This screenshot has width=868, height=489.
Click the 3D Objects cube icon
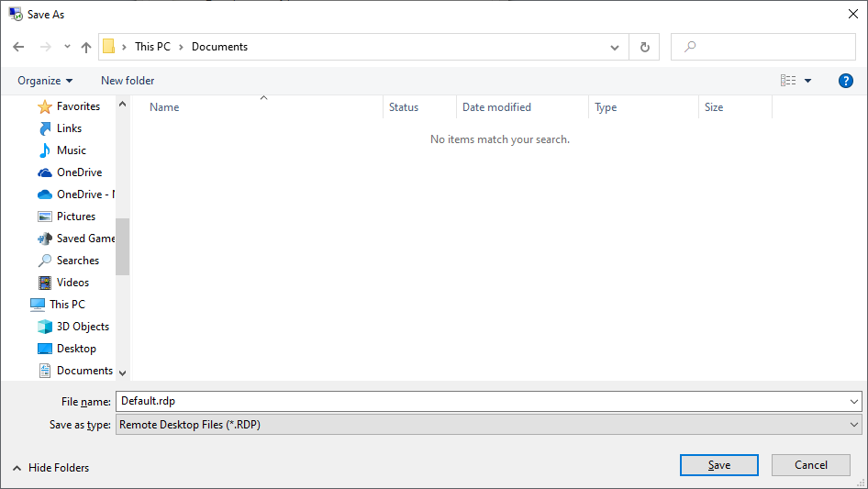(x=45, y=327)
